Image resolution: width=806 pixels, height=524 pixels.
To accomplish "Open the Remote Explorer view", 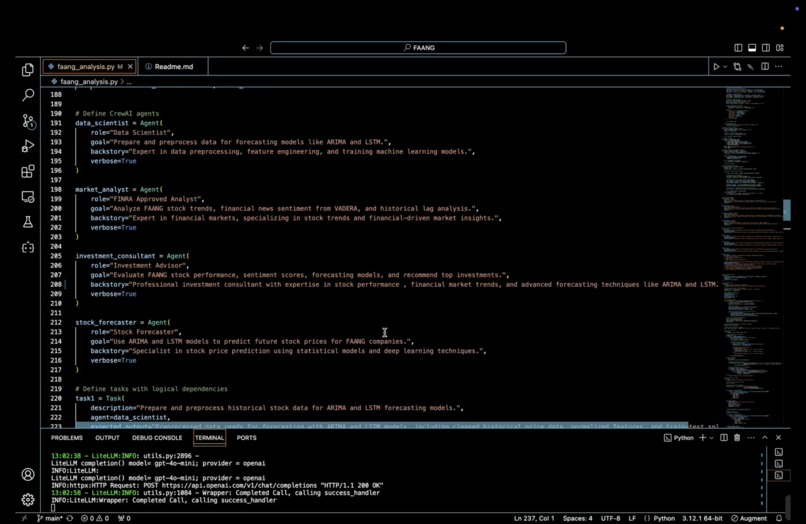I will tap(28, 197).
